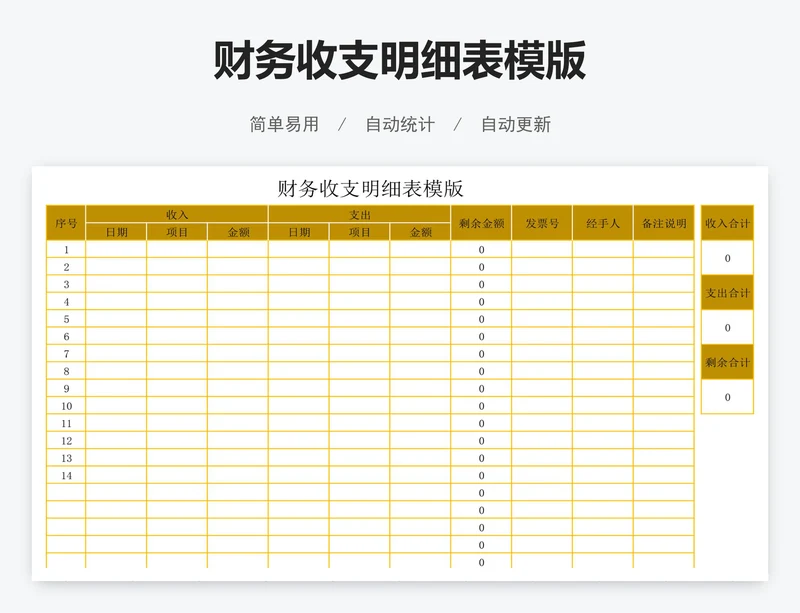The width and height of the screenshot is (800, 613).
Task: Select the 支出 merged header cell
Action: pyautogui.click(x=360, y=214)
